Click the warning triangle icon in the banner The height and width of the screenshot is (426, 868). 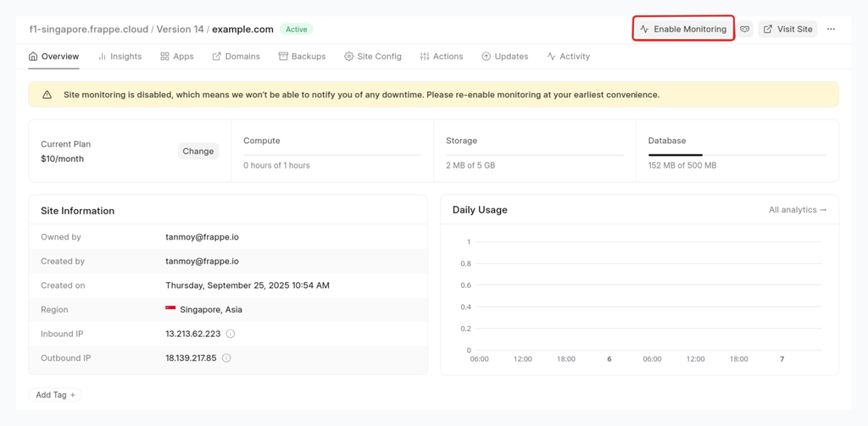47,95
